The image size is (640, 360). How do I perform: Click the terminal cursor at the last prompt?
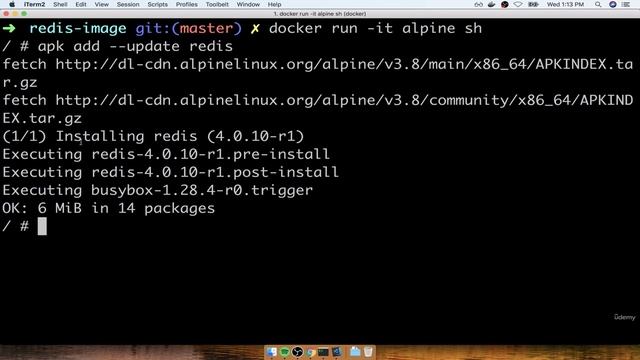pos(42,226)
